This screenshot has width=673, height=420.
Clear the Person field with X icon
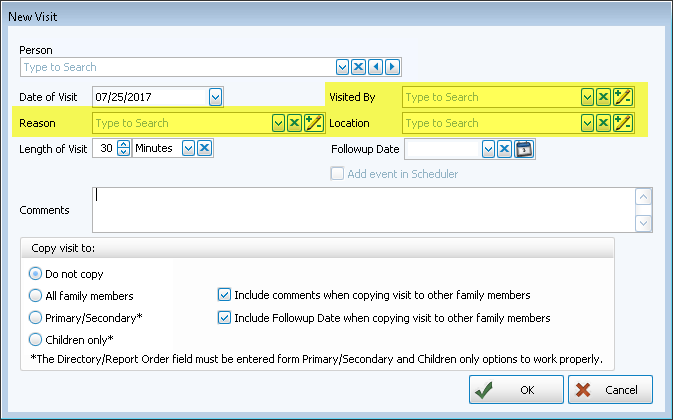coord(358,67)
